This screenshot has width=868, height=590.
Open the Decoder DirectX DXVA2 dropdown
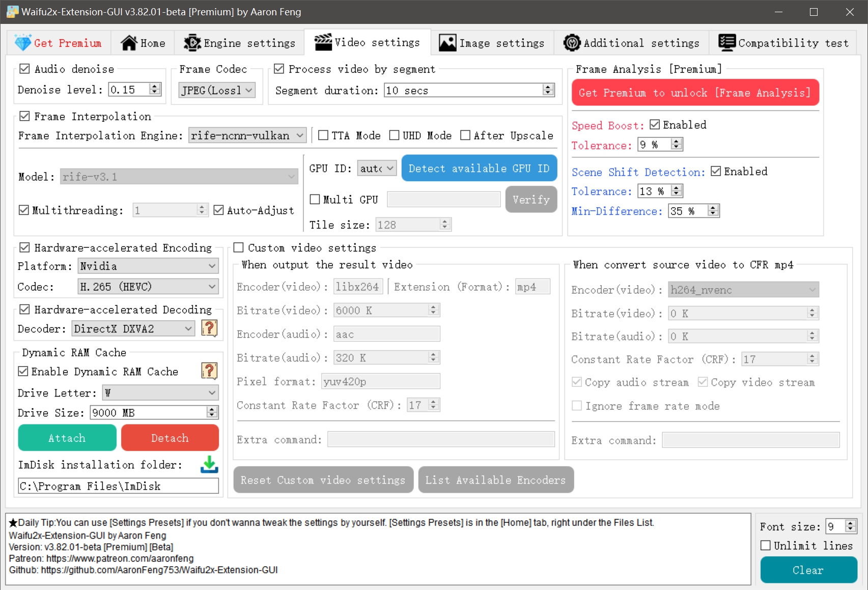(x=133, y=328)
